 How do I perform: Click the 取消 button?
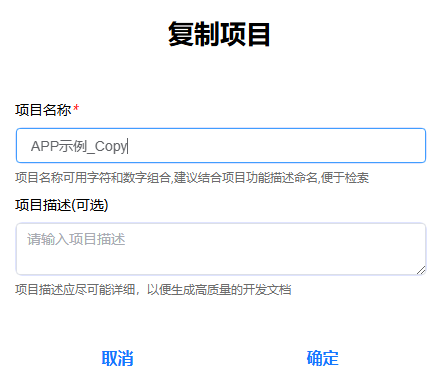coord(117,358)
